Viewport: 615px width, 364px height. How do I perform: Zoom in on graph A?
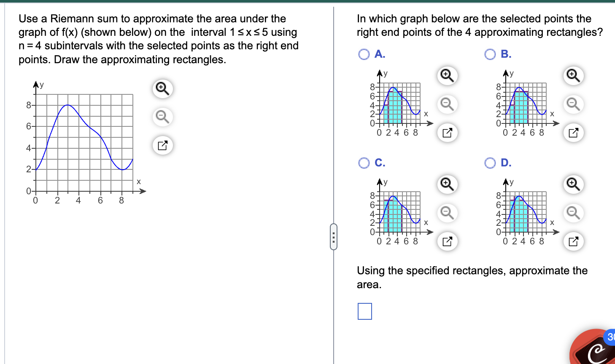[447, 75]
